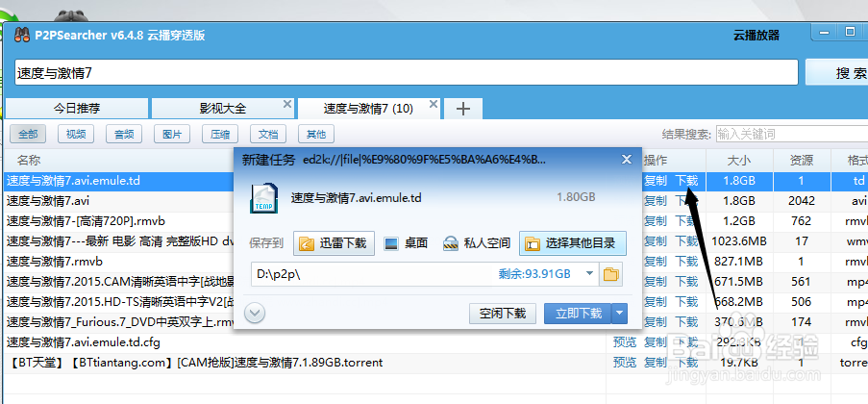Screen dimensions: 868x404
Task: Select 迅雷下载 save location
Action: click(334, 243)
